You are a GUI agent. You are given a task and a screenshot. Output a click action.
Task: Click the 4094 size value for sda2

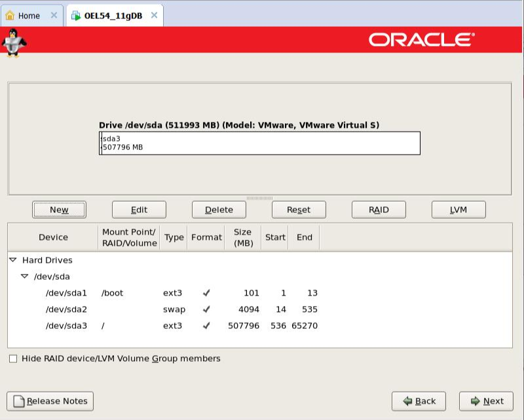[x=249, y=309]
